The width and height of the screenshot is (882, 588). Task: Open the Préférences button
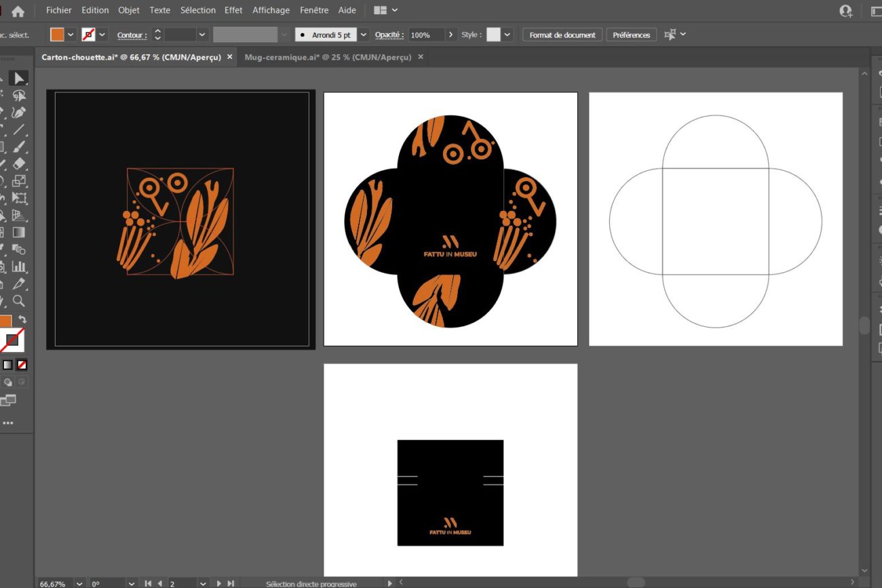point(631,35)
